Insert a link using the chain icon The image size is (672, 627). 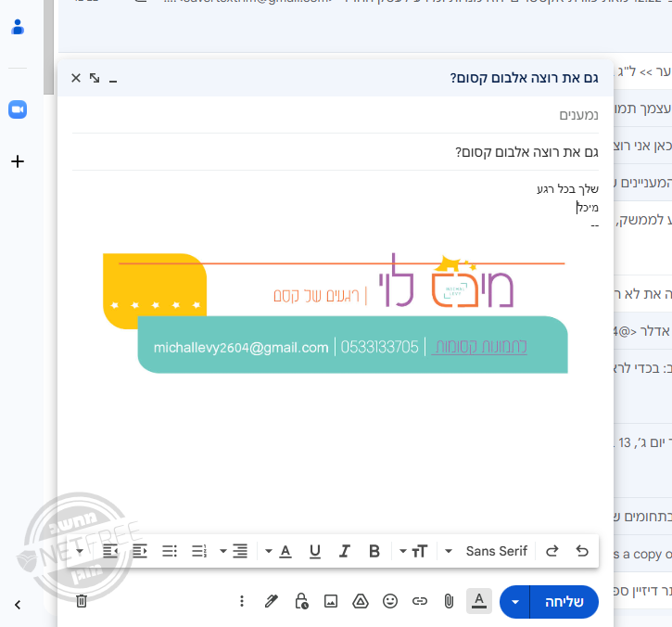click(420, 601)
